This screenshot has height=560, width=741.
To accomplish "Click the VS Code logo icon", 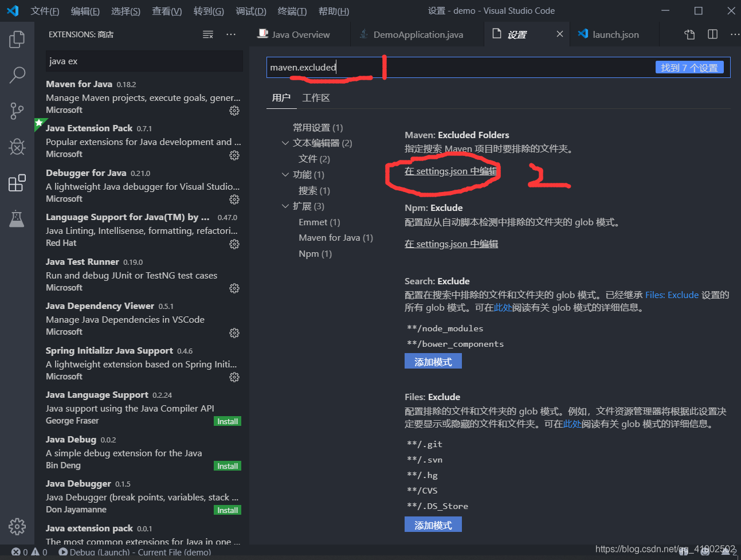I will (x=13, y=11).
